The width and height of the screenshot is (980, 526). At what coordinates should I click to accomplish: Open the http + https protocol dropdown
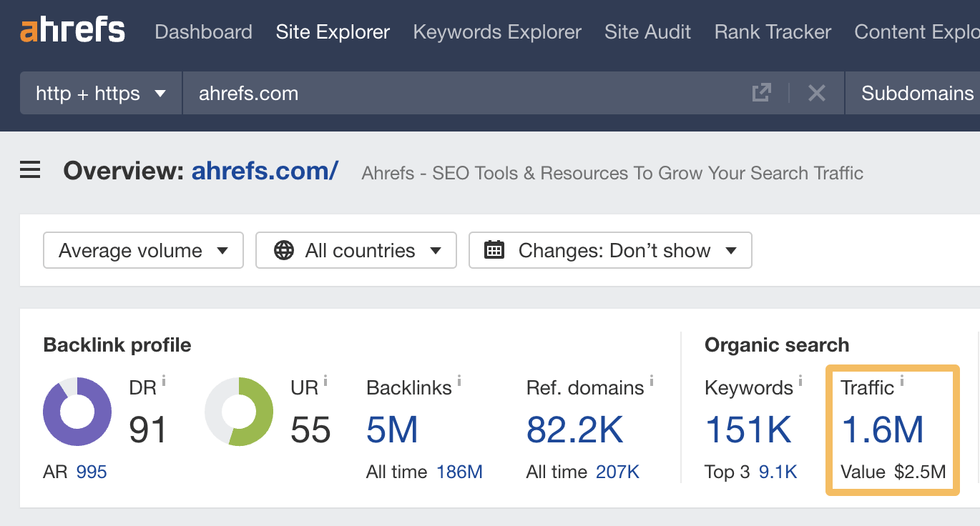click(100, 93)
